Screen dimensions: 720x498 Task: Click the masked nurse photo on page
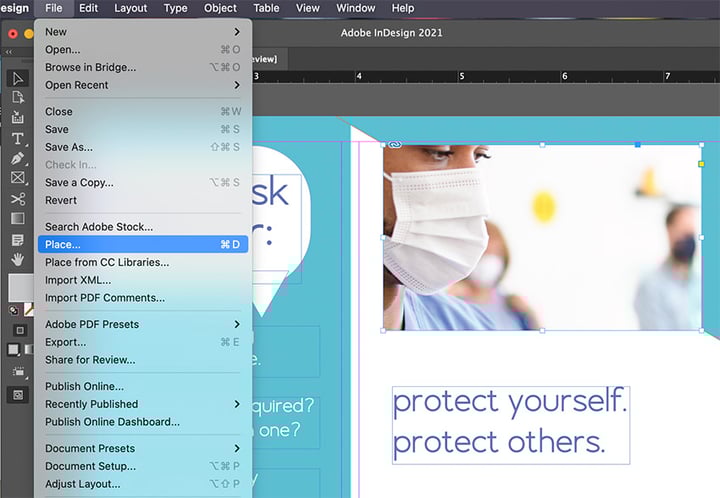coord(542,237)
